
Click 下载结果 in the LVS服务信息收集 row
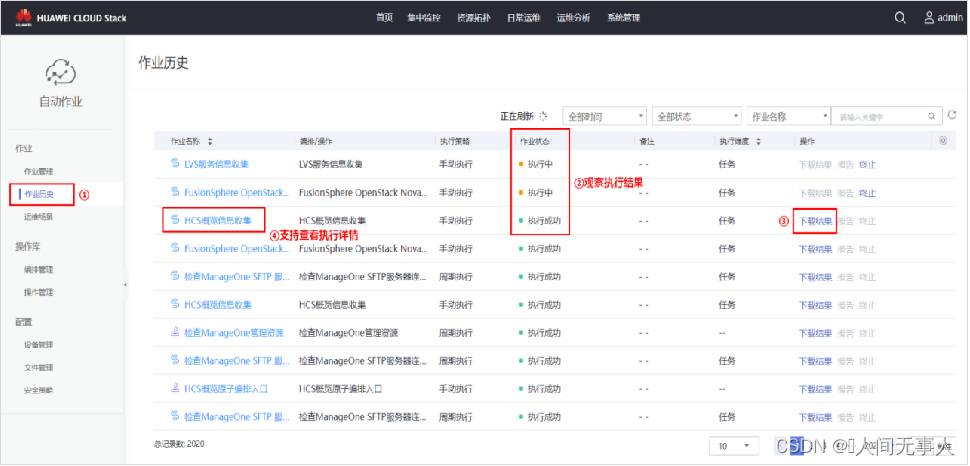815,165
